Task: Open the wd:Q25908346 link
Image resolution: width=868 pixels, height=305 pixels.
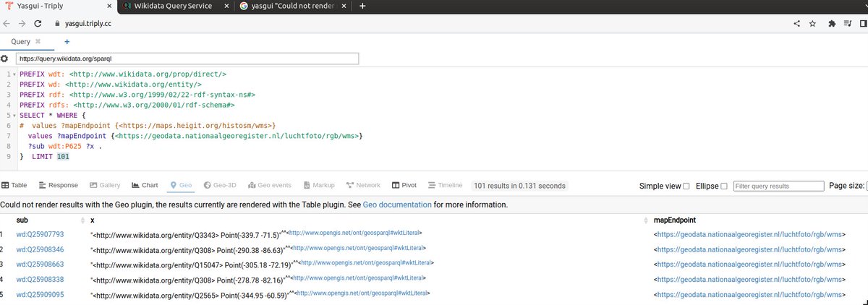Action: tap(41, 249)
